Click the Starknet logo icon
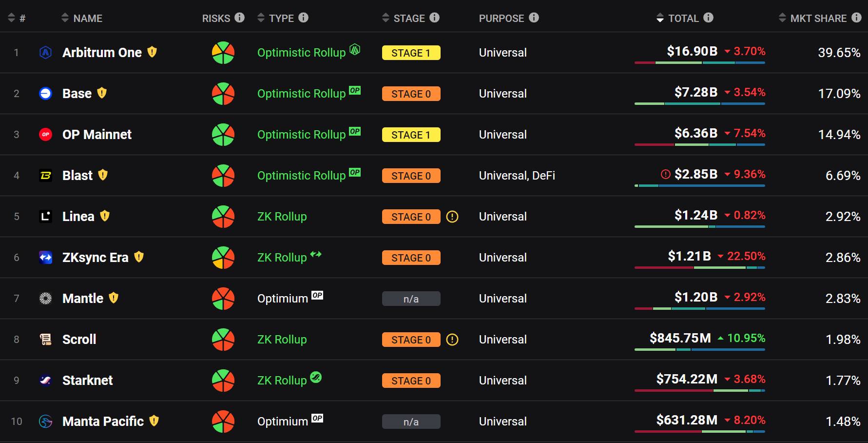The image size is (868, 443). point(45,380)
